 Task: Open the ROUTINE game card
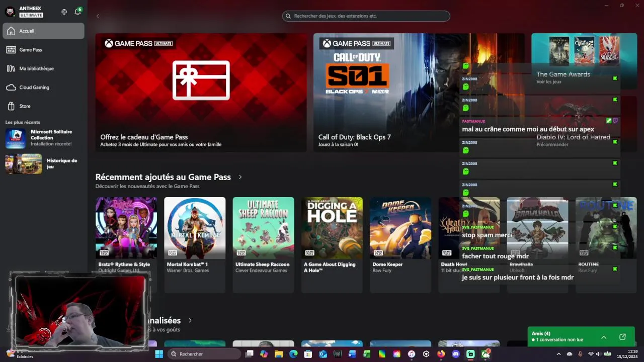click(606, 245)
